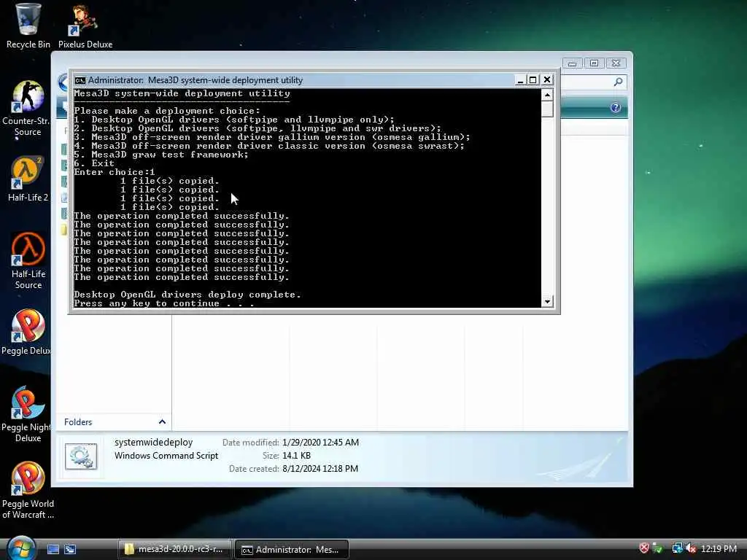Click 'Desktop OpenGL drivers deploy complete.' line
Screen dimensions: 747x560
click(x=187, y=295)
